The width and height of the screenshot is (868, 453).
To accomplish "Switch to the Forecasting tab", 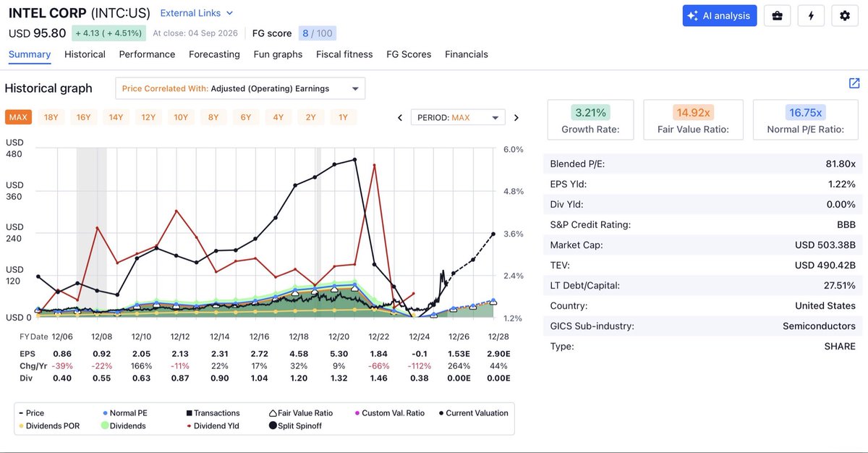I will (214, 54).
